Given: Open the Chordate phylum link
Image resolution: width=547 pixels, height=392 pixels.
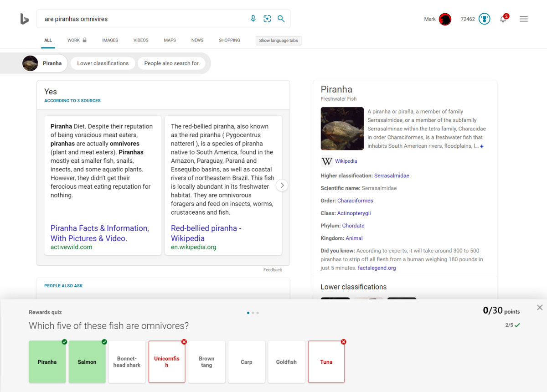Looking at the screenshot, I should pos(353,226).
